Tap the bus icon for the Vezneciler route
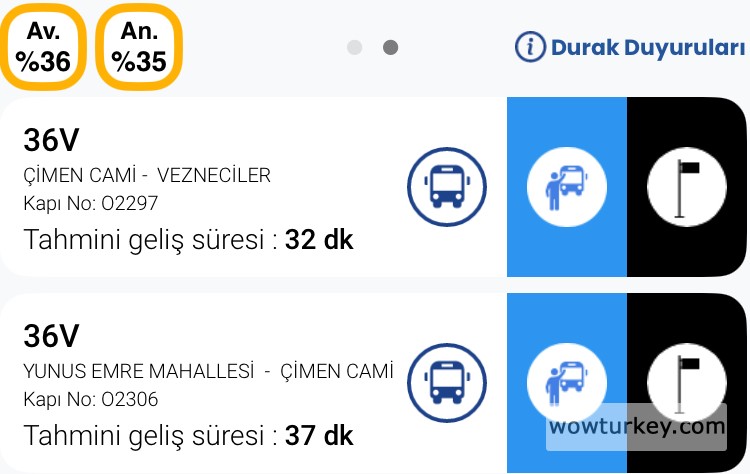 tap(446, 186)
